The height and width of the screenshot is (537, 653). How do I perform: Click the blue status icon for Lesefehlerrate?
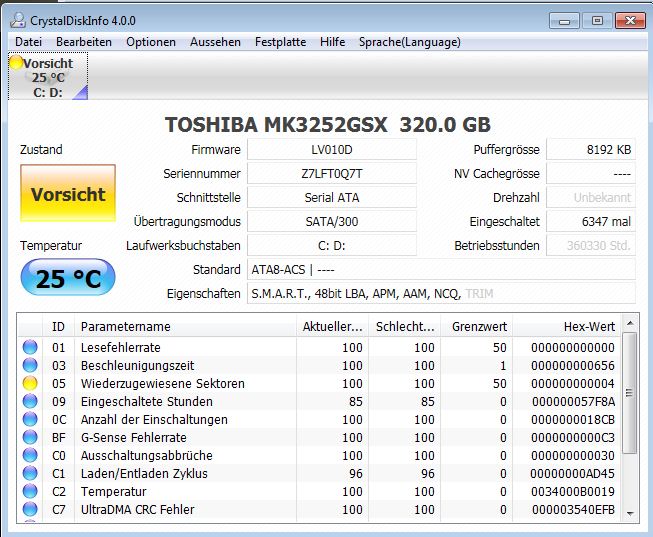(x=30, y=347)
